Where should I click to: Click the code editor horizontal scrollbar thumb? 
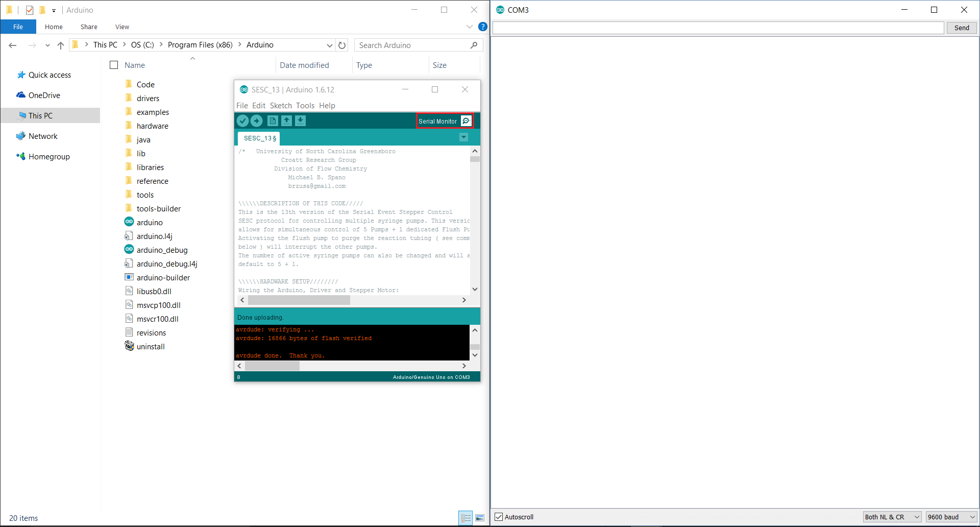[299, 300]
